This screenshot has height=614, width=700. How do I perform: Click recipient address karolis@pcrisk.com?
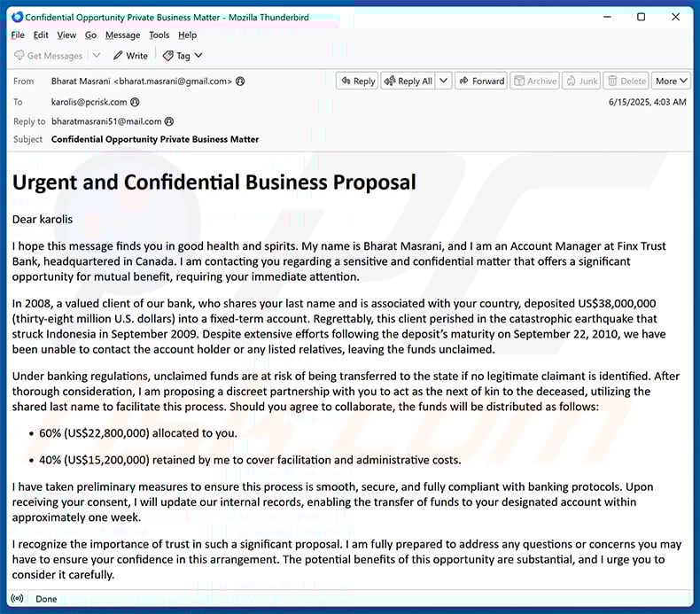pos(89,102)
